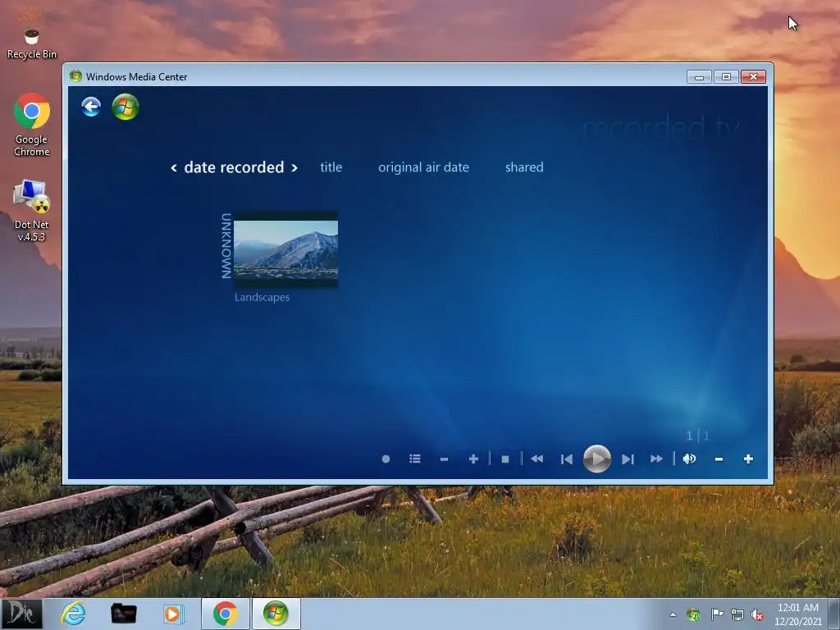
Task: Open the Action Center flag icon
Action: (716, 614)
